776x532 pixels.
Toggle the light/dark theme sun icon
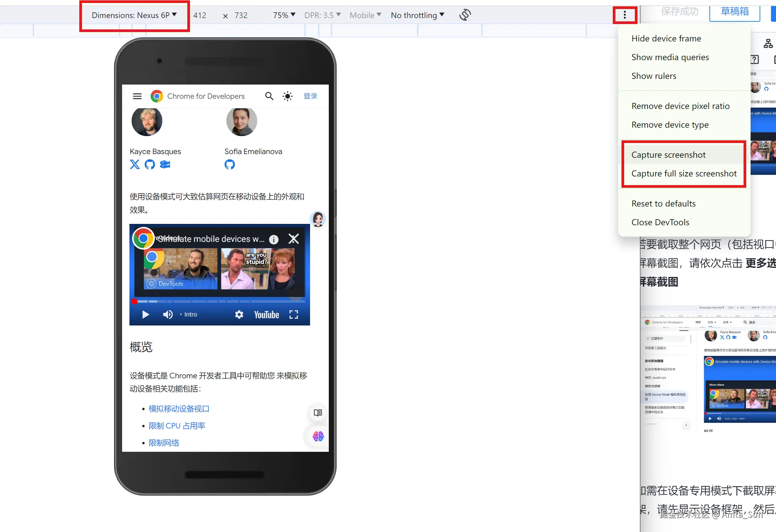pyautogui.click(x=288, y=96)
